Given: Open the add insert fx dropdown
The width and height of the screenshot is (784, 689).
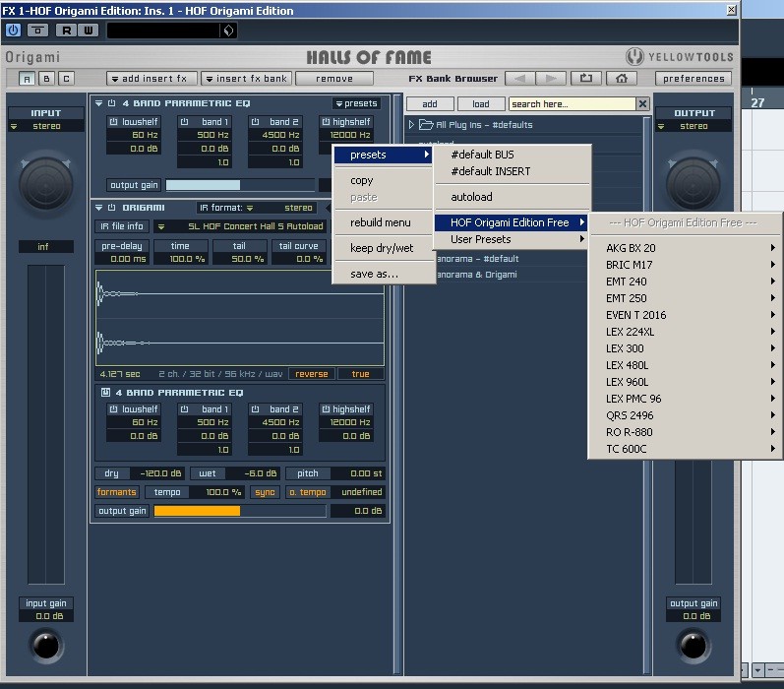Looking at the screenshot, I should click(x=152, y=79).
